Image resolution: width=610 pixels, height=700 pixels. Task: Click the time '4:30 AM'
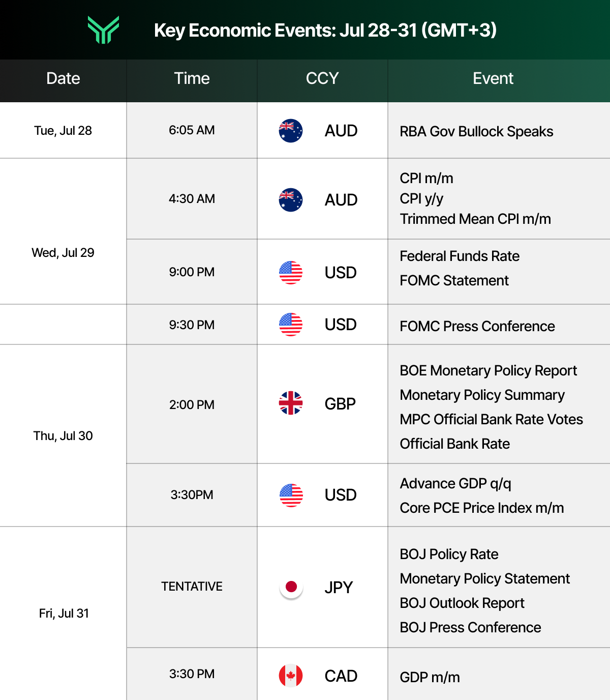click(192, 199)
